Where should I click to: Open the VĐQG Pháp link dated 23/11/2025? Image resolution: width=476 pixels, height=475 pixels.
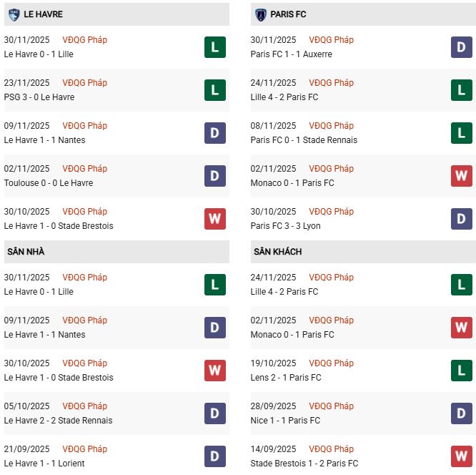pos(84,83)
